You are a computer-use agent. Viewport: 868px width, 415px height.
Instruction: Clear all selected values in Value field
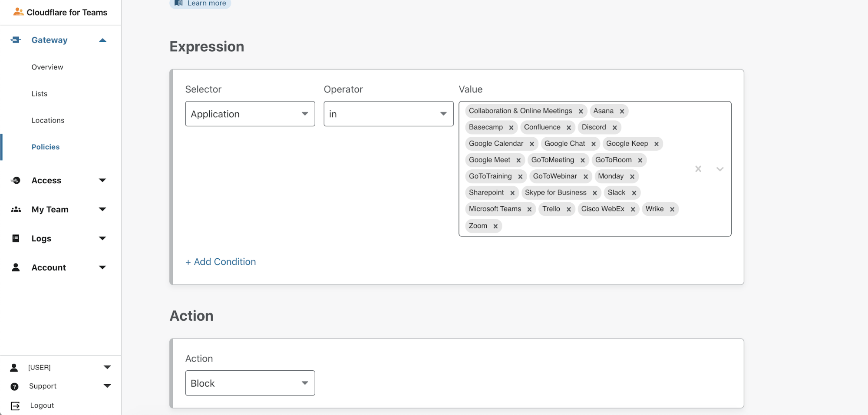[x=698, y=169]
